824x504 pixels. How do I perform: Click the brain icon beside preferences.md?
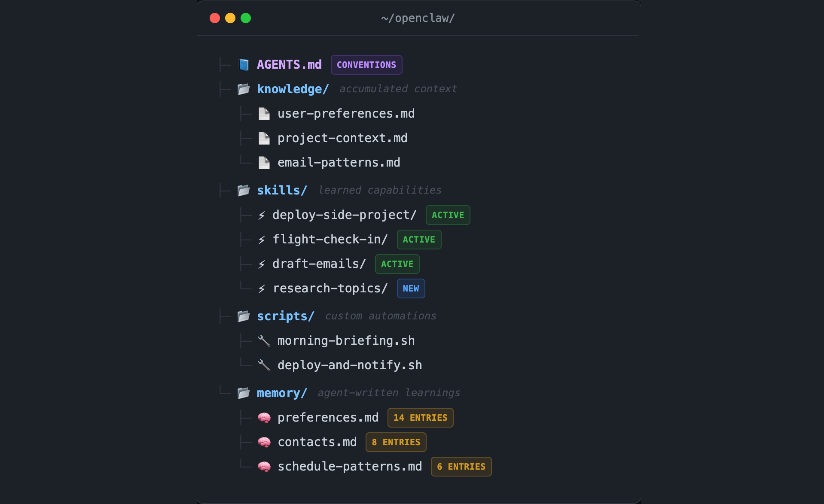[264, 417]
